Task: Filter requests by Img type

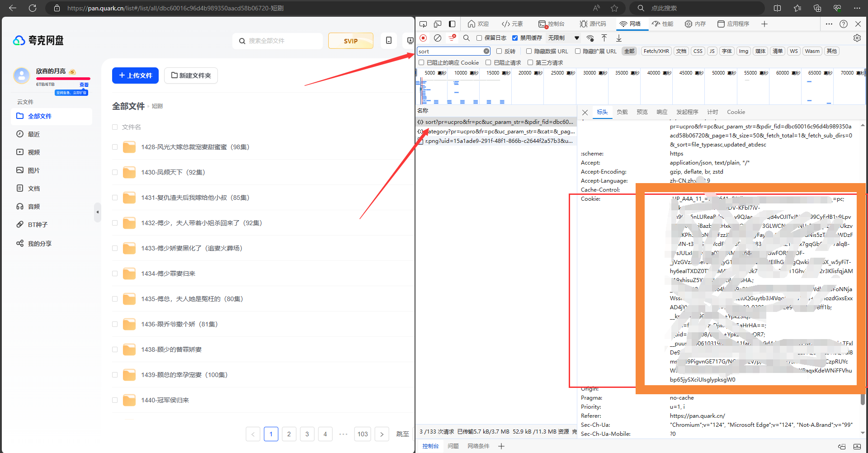Action: point(744,51)
